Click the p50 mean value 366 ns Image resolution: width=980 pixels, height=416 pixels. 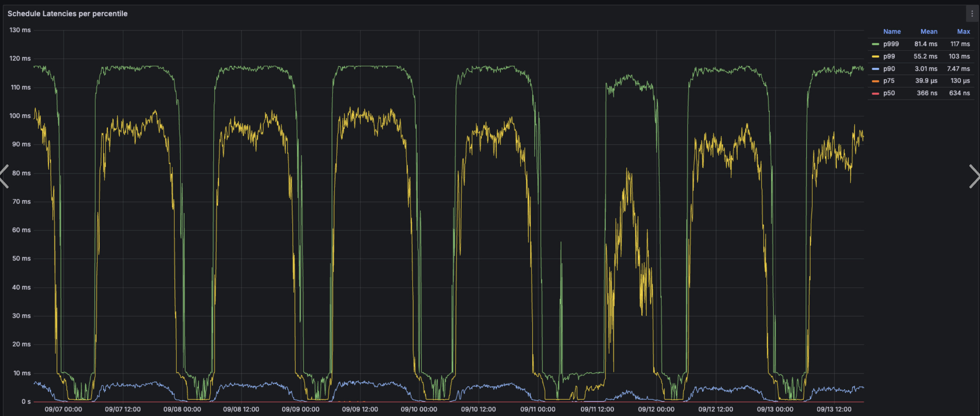click(x=927, y=93)
